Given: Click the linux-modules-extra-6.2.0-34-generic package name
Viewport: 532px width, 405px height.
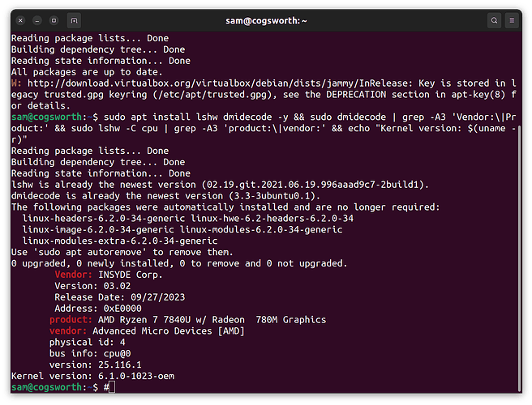Looking at the screenshot, I should click(120, 241).
